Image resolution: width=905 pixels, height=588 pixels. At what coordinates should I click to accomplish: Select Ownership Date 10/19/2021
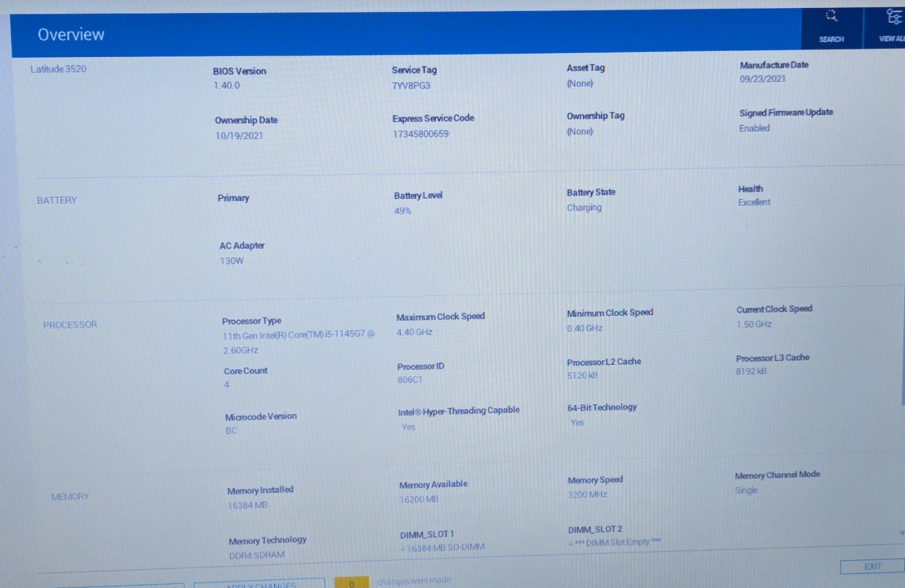pos(239,136)
